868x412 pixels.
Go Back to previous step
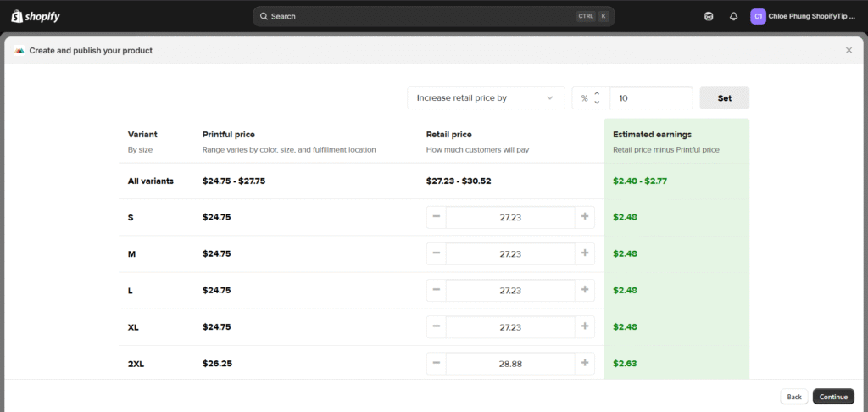point(793,397)
